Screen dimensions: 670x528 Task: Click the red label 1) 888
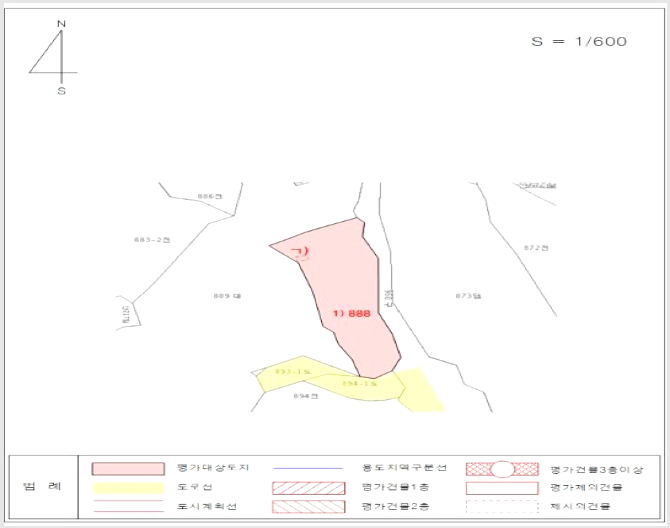click(x=352, y=313)
